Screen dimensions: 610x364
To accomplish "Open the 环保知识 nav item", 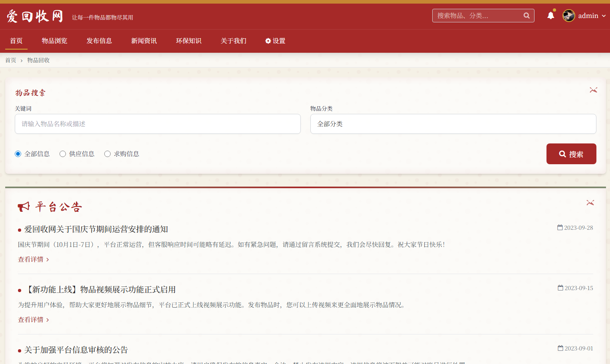I will 189,41.
